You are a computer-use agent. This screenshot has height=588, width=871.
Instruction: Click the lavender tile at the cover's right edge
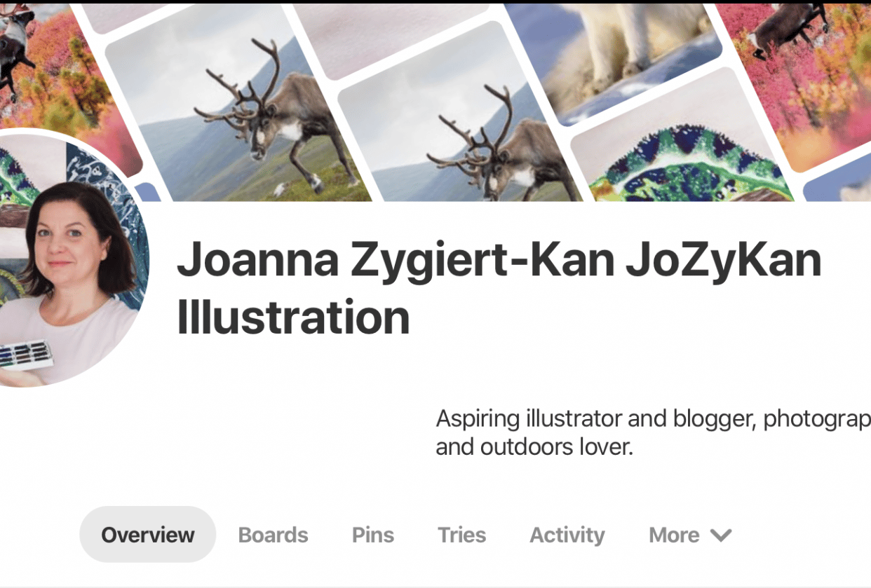point(838,186)
